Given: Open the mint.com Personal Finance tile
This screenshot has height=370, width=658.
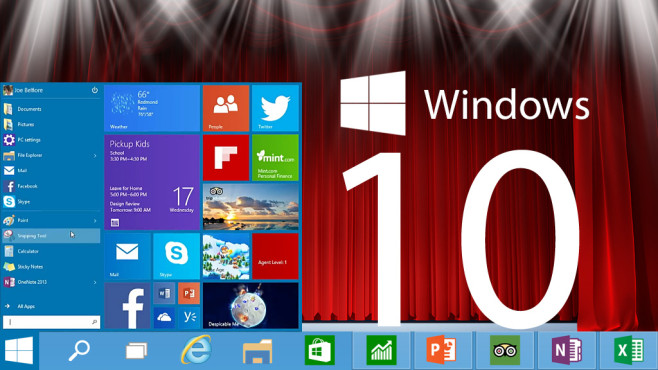Looking at the screenshot, I should click(275, 158).
